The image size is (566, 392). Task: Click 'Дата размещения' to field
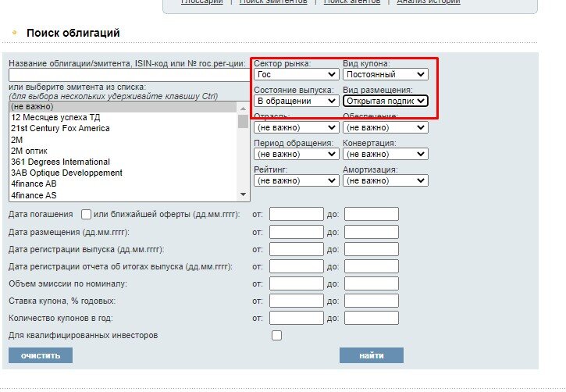coord(372,232)
